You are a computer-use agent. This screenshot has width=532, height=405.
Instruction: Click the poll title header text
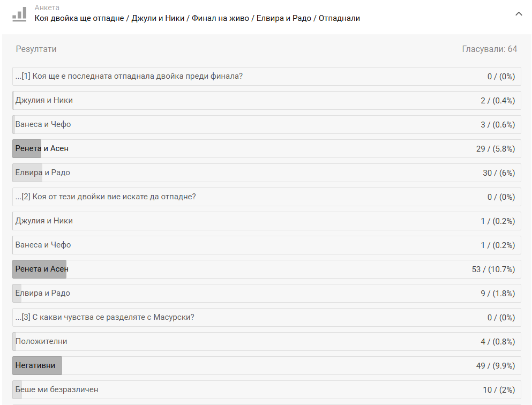tap(197, 18)
